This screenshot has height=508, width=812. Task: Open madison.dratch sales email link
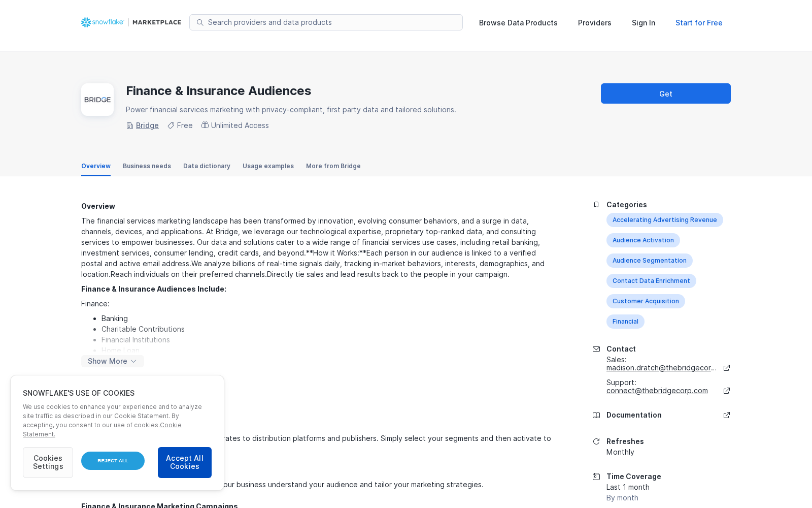[662, 368]
